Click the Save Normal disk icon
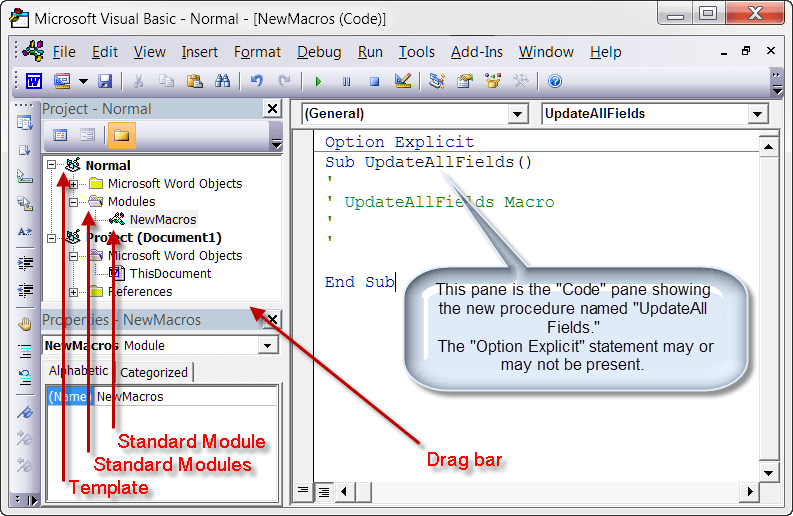The height and width of the screenshot is (516, 793). 104,81
